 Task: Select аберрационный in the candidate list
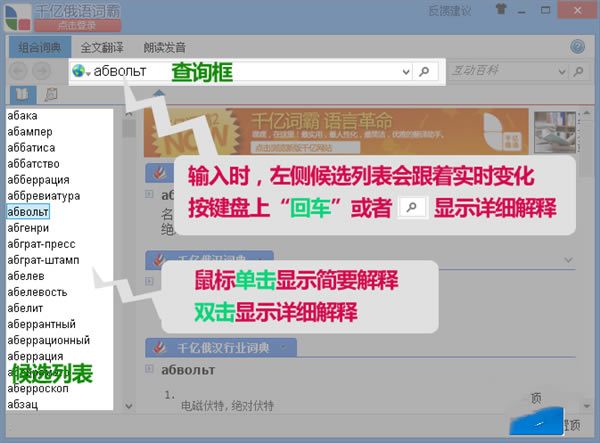(x=49, y=340)
